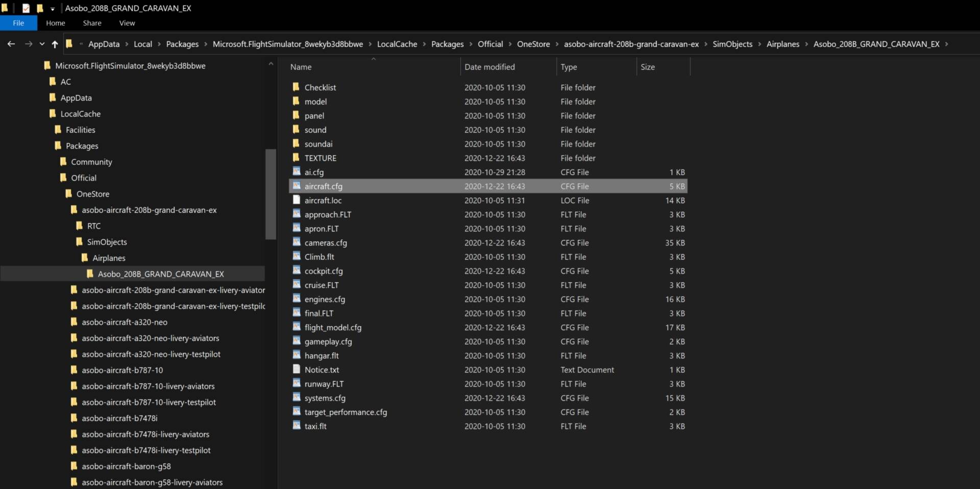Select the flight_model.cfg file icon
This screenshot has width=980, height=489.
coord(297,327)
